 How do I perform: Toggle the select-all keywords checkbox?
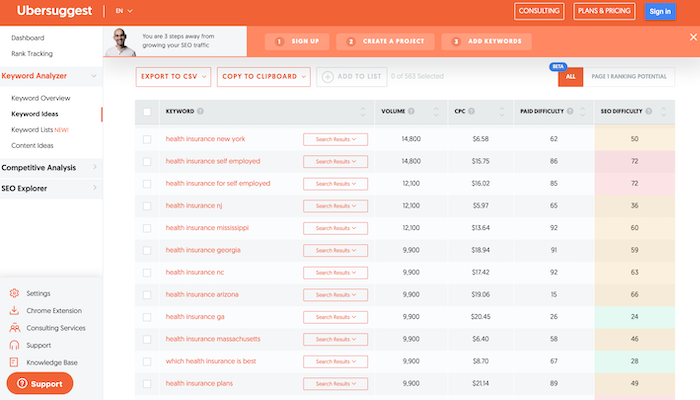click(147, 112)
